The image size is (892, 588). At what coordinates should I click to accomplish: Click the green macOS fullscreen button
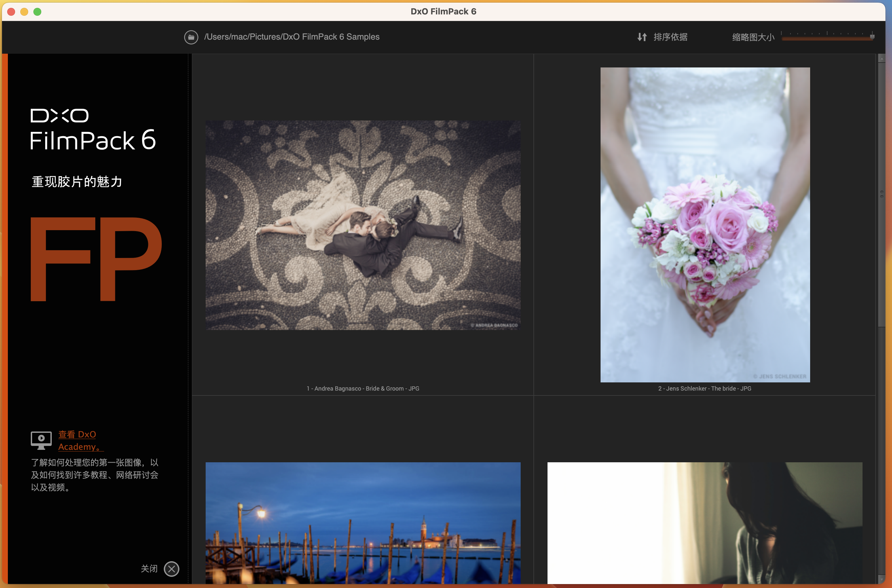point(38,12)
